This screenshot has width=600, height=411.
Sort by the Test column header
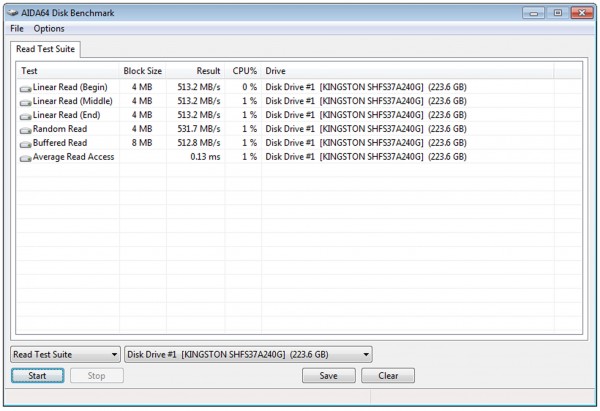click(68, 71)
